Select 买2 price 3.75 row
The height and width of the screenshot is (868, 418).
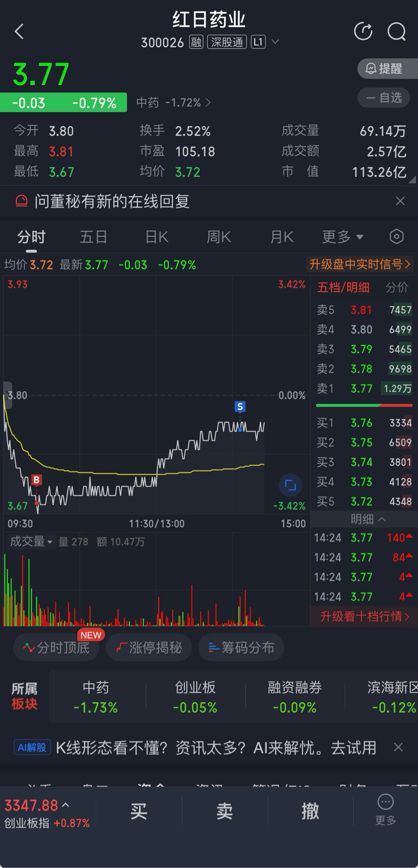364,442
